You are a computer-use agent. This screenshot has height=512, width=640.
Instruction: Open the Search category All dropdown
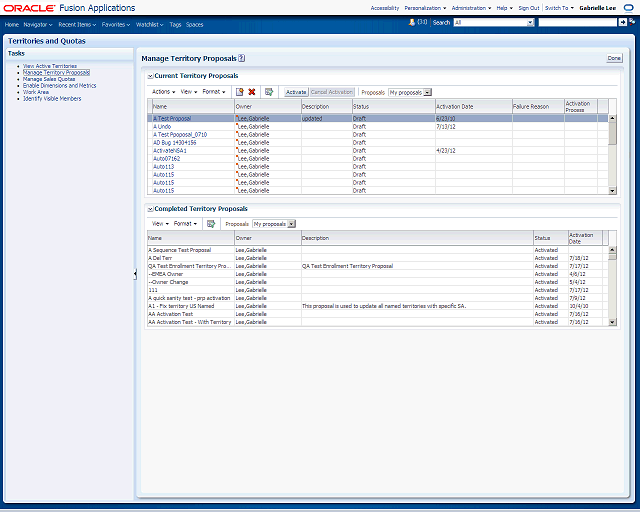pyautogui.click(x=531, y=22)
